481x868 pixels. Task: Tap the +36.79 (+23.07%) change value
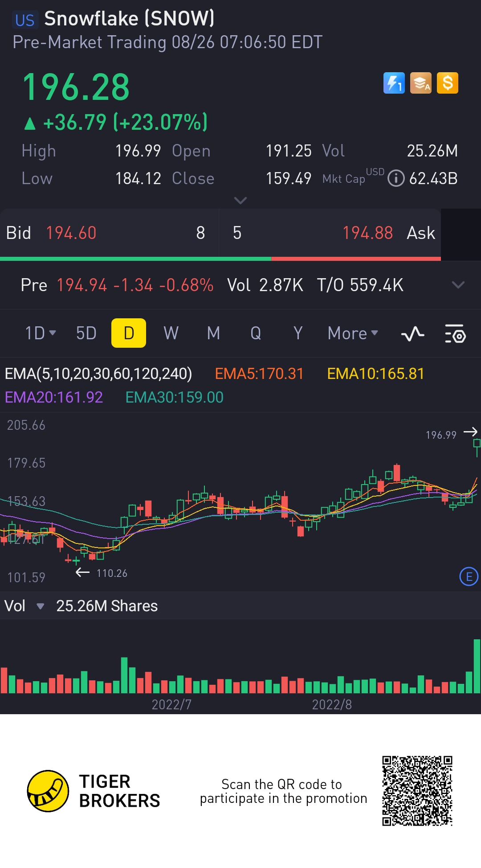coord(125,122)
